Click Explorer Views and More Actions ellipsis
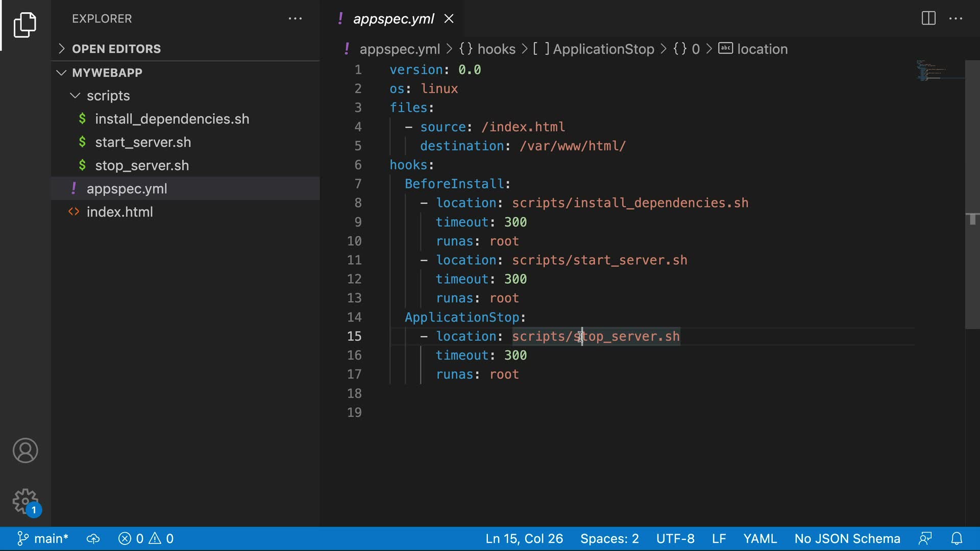 [x=295, y=18]
